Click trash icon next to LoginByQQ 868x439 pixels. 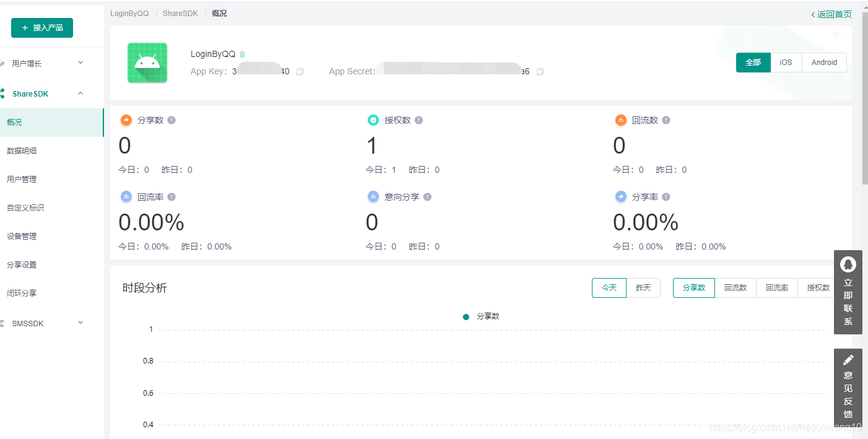[x=243, y=54]
